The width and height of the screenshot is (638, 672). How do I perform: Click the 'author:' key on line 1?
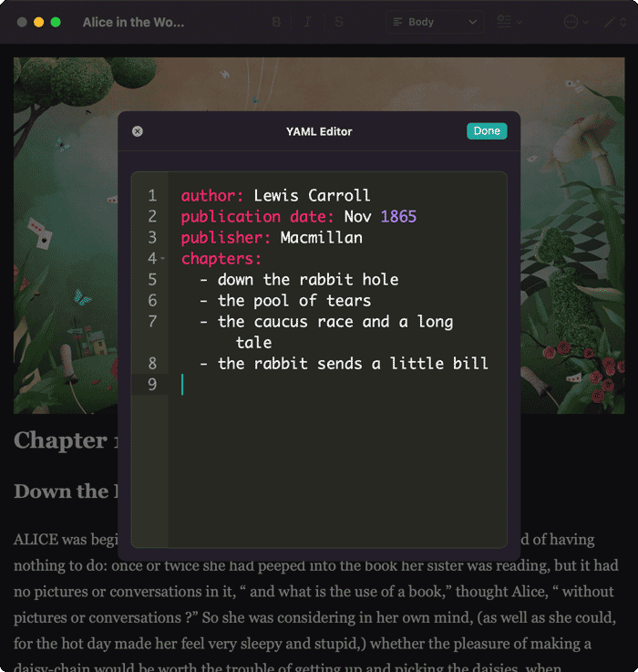212,196
